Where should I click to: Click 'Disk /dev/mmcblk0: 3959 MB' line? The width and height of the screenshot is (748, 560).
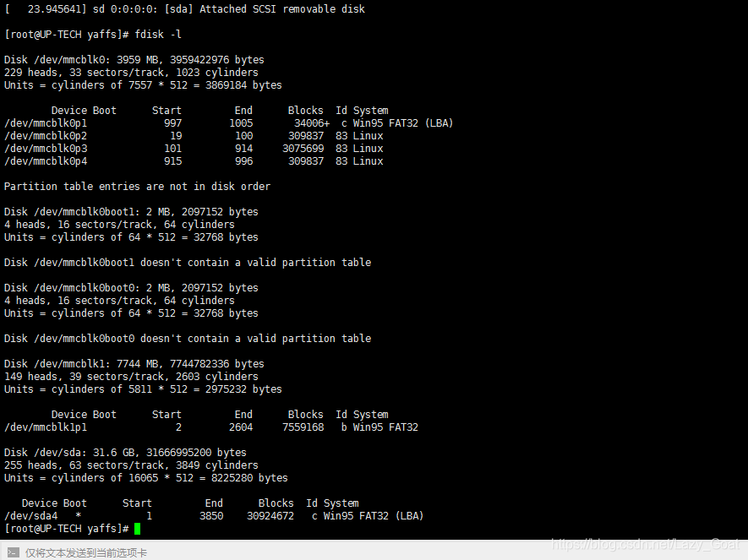[134, 60]
